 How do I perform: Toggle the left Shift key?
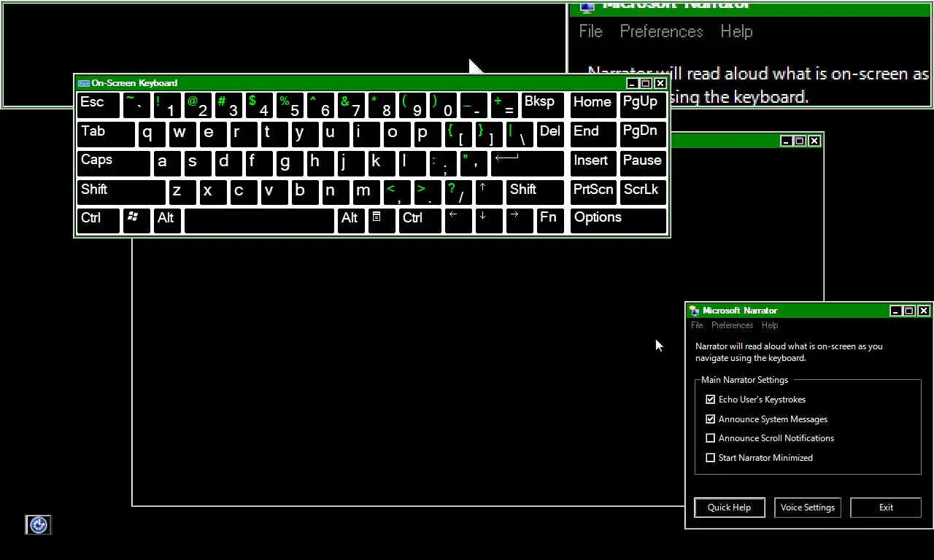tap(121, 192)
